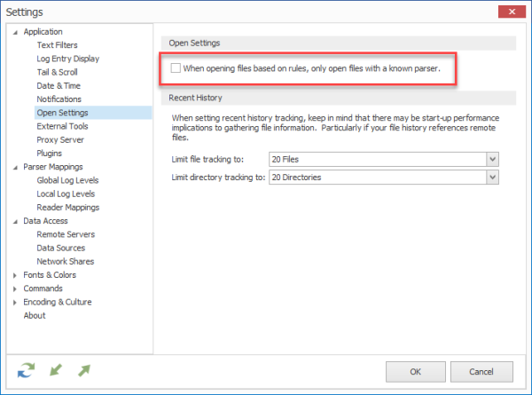Dismiss the dialog with Cancel button

[481, 372]
